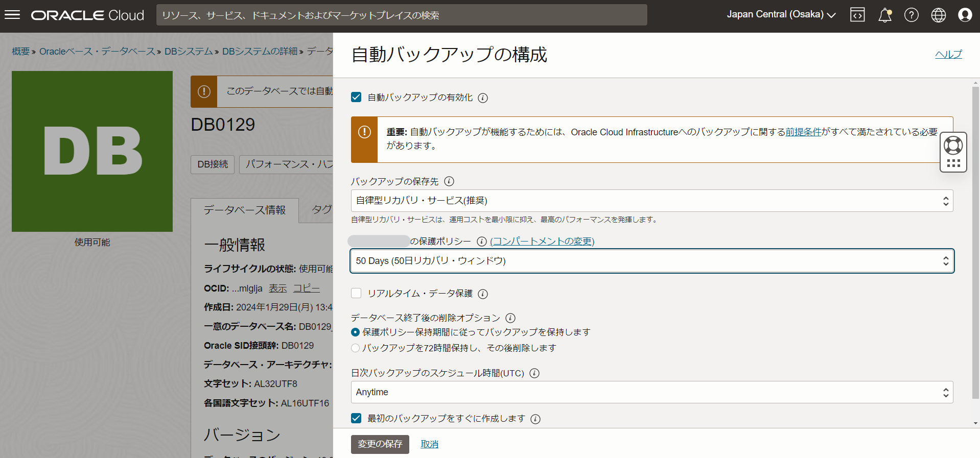Click the lifebuoy support widget icon
980x458 pixels.
pos(953,146)
